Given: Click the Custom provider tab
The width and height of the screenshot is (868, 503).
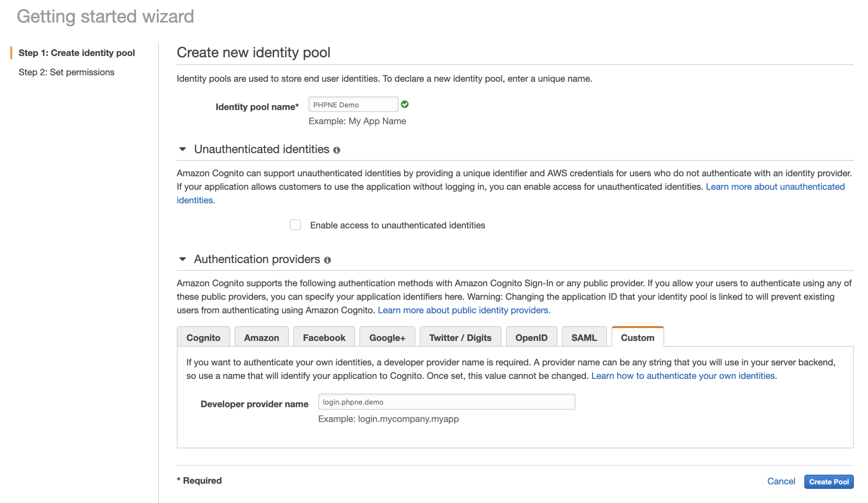Looking at the screenshot, I should [638, 338].
